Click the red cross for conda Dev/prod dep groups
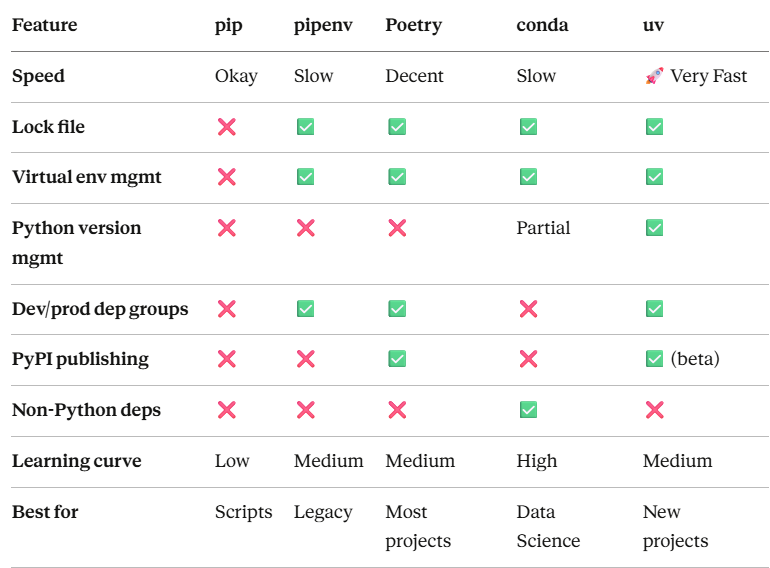Image resolution: width=770 pixels, height=568 pixels. (x=528, y=309)
